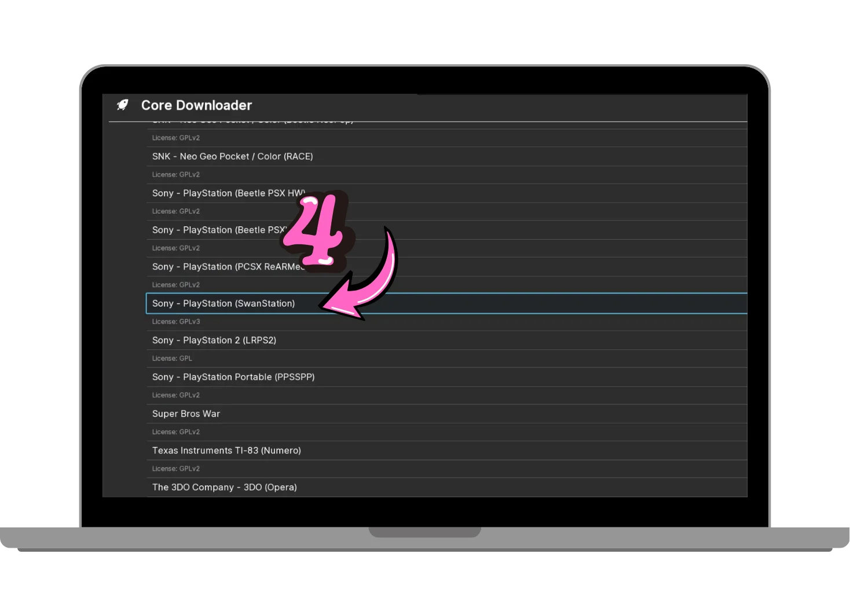Click License: GPLv2 under Beetle PSX HW

pyautogui.click(x=176, y=211)
